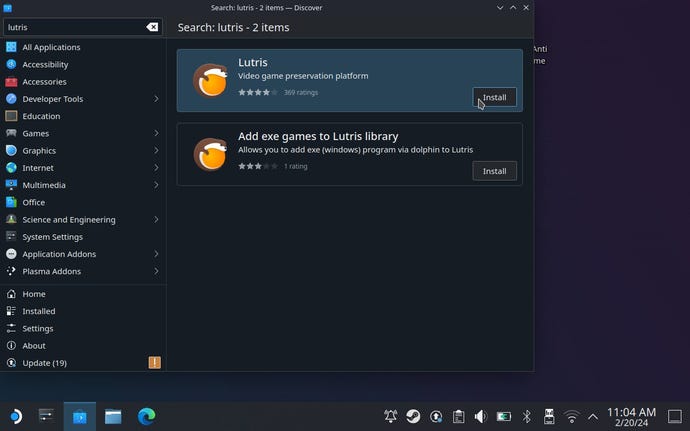This screenshot has width=690, height=431.
Task: Install the Lutris application
Action: tap(494, 97)
